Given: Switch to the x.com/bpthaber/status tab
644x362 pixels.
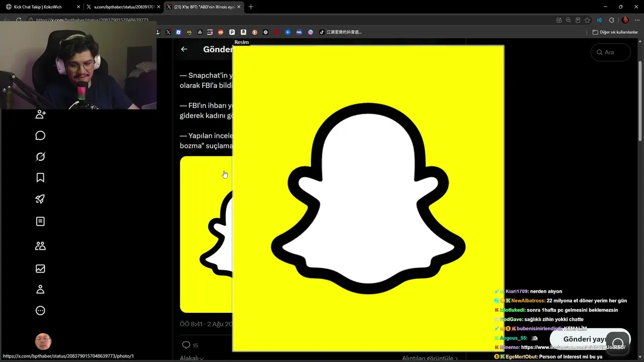Looking at the screenshot, I should pyautogui.click(x=122, y=7).
